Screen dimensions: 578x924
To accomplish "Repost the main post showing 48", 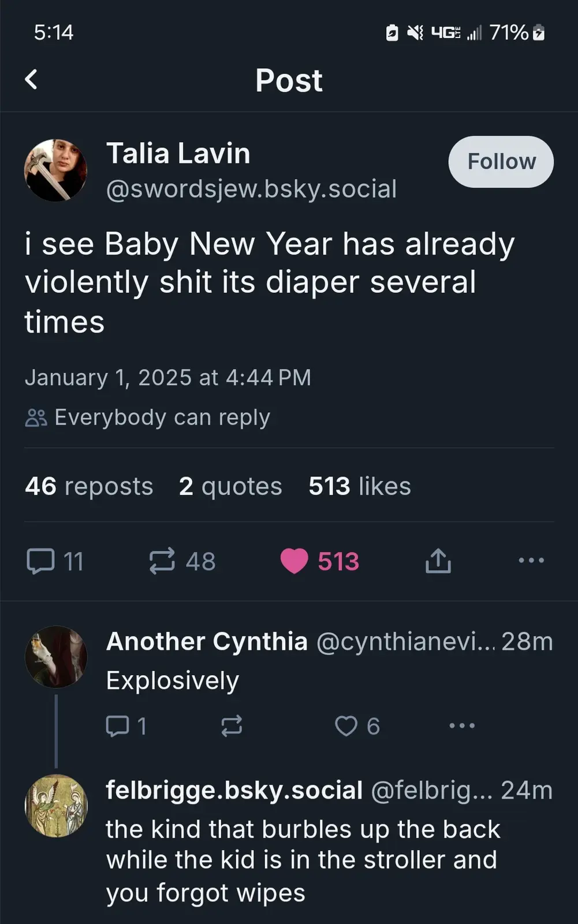I will 182,561.
